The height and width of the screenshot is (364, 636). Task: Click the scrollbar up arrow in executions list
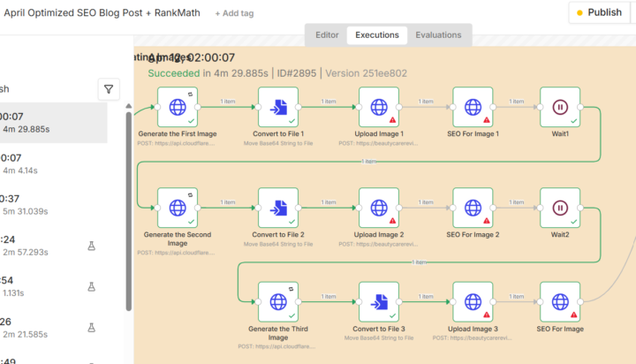coord(129,106)
